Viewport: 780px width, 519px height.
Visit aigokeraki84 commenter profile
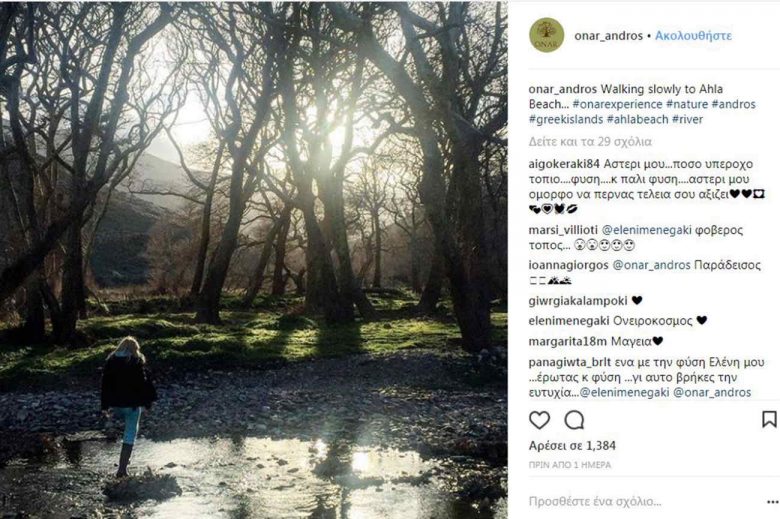pyautogui.click(x=564, y=164)
